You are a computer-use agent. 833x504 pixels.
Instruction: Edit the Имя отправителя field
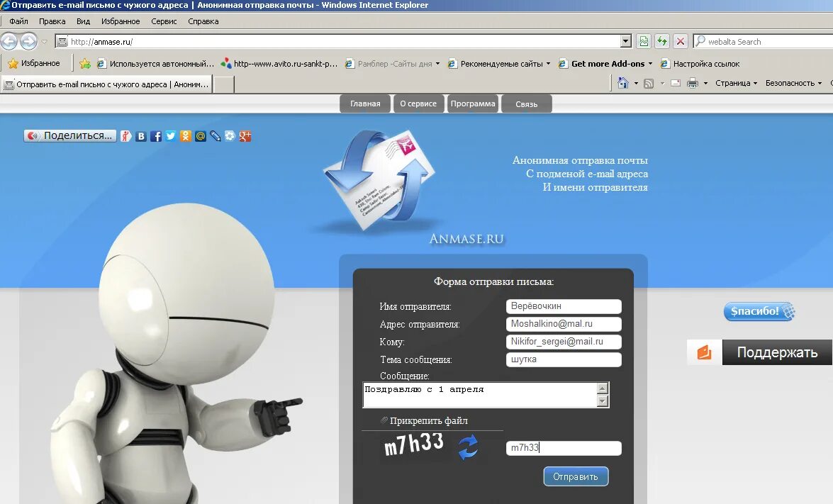point(564,306)
